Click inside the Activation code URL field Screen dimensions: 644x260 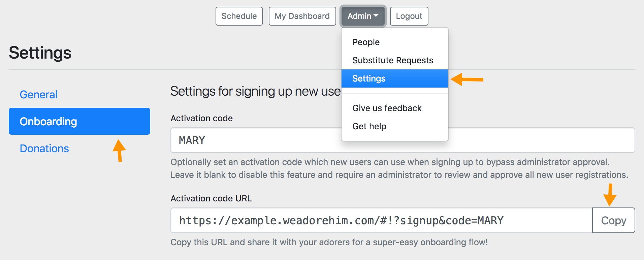coord(381,220)
